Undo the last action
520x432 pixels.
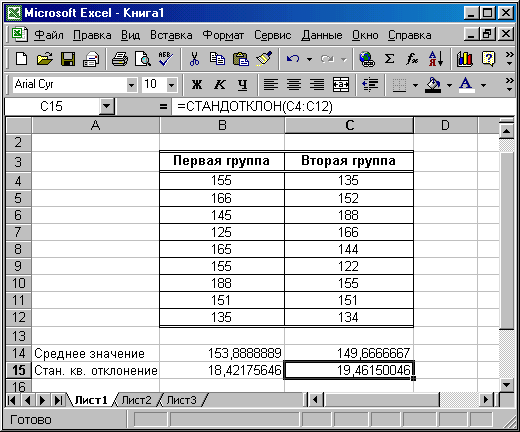(x=293, y=59)
